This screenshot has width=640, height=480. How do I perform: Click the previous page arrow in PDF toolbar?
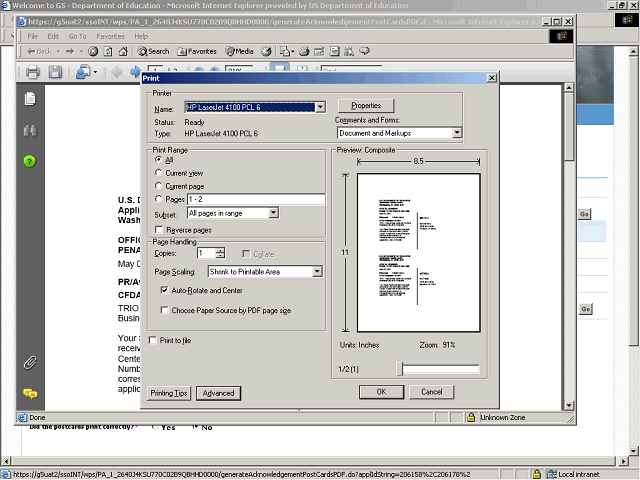[117, 72]
